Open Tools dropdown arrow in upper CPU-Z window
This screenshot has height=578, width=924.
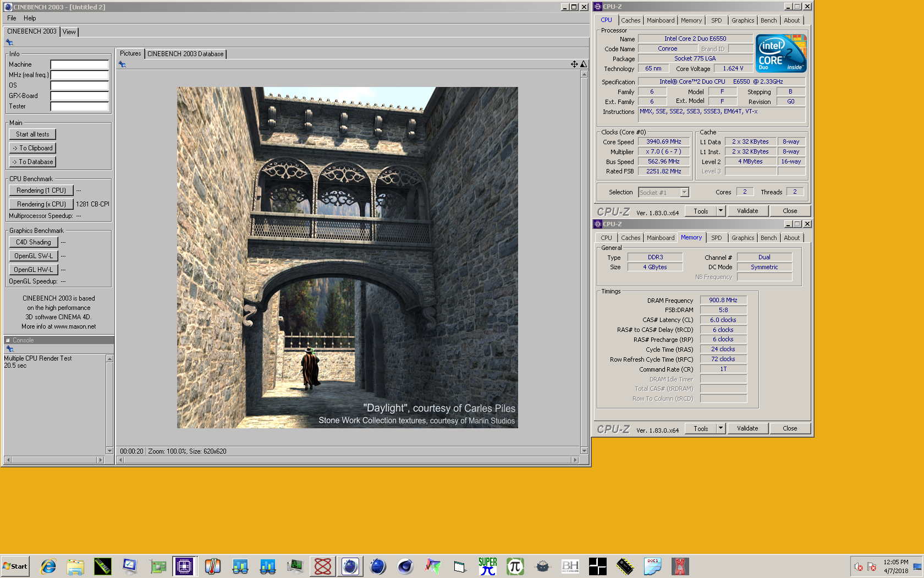pyautogui.click(x=721, y=211)
